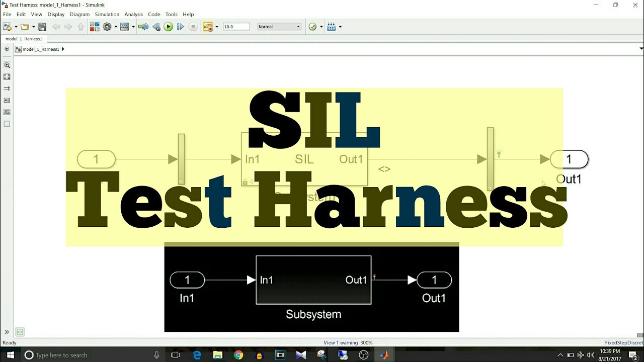Open the Simulation menu

107,15
